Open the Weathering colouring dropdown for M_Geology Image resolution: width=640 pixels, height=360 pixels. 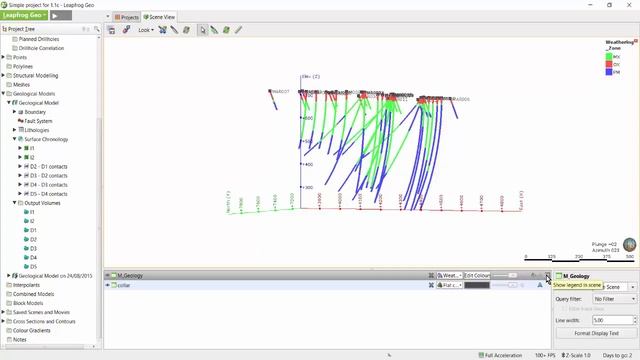pos(449,276)
